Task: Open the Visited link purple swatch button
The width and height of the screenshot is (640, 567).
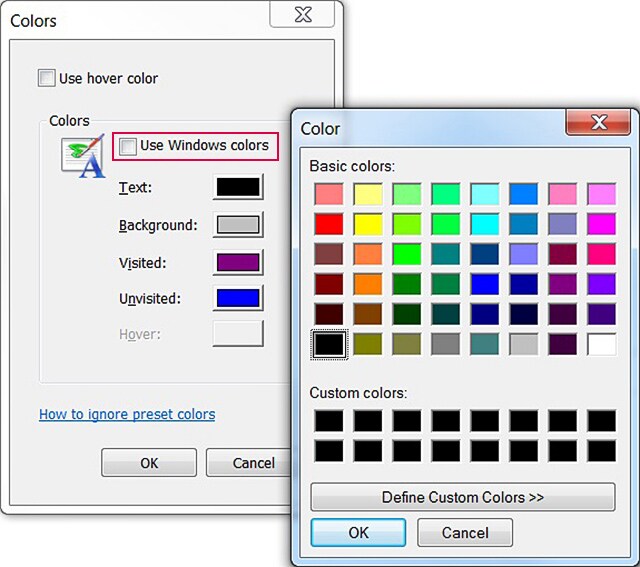Action: 238,262
